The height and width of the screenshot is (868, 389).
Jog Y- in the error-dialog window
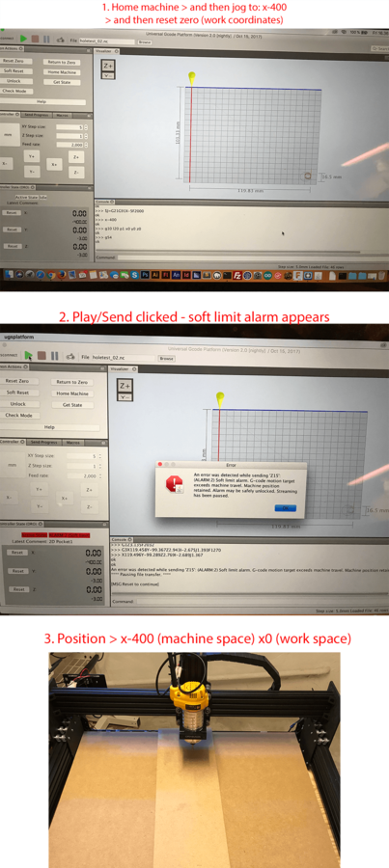tap(40, 506)
